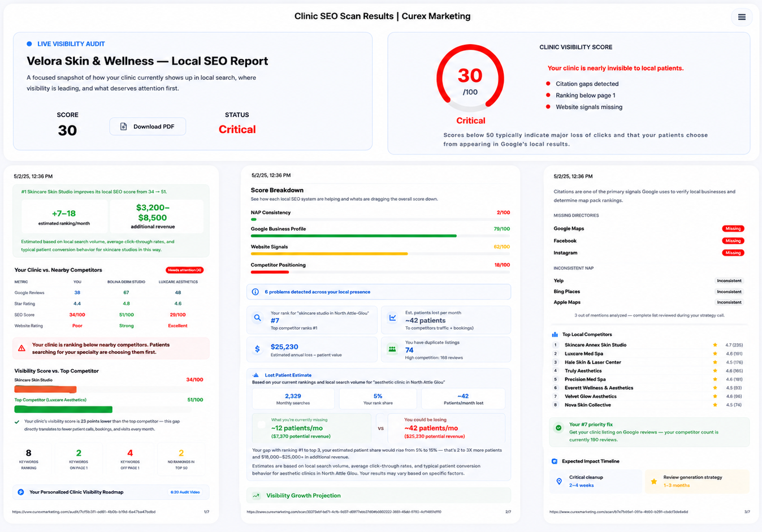Click the NAP Consistency progress bar
The width and height of the screenshot is (762, 532).
point(380,219)
